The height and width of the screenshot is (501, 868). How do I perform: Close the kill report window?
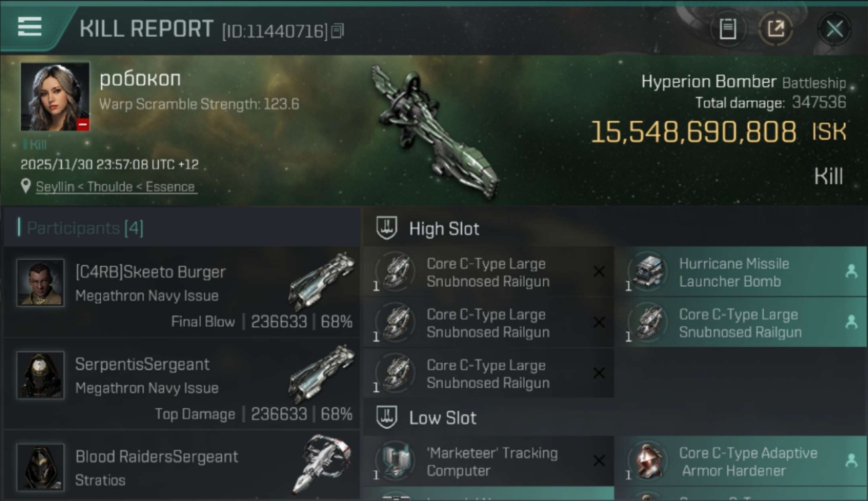pos(834,29)
